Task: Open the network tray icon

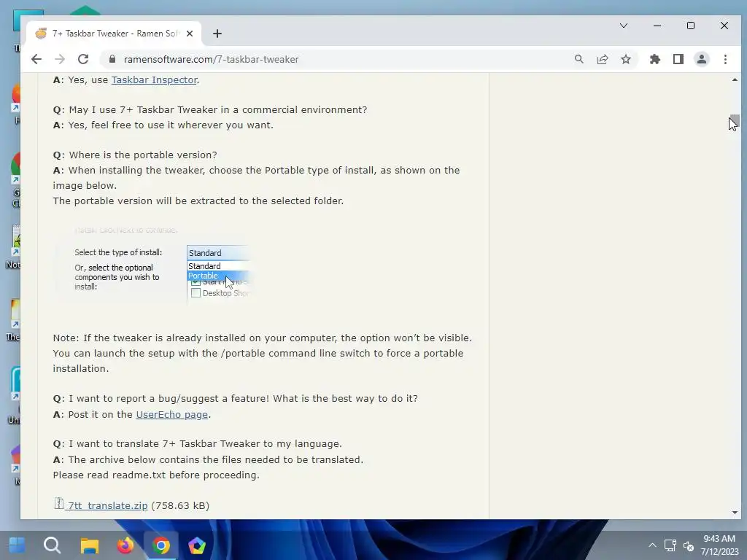Action: [670, 545]
